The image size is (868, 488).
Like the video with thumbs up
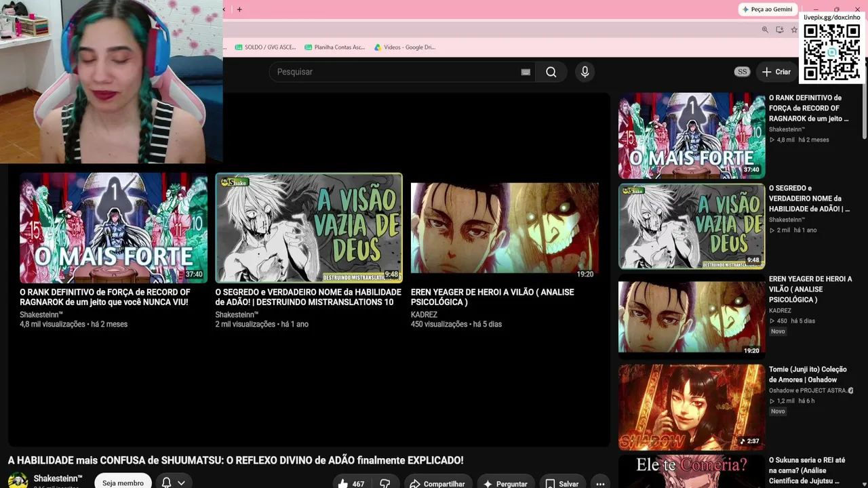(x=351, y=483)
